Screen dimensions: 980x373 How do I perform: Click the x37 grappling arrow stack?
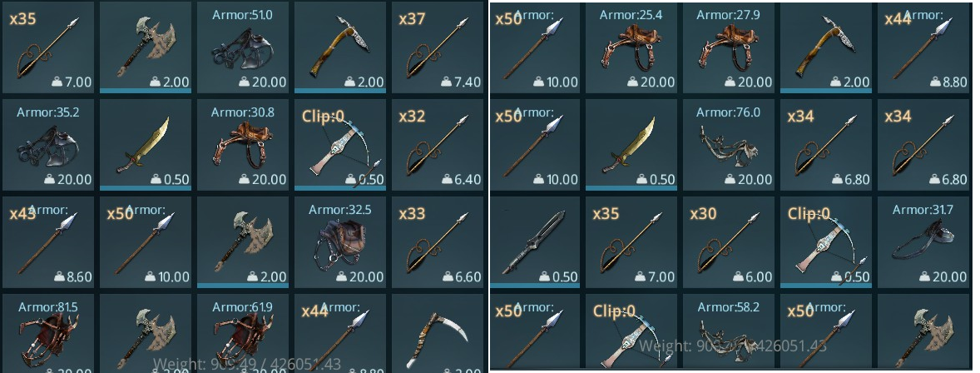(x=438, y=47)
